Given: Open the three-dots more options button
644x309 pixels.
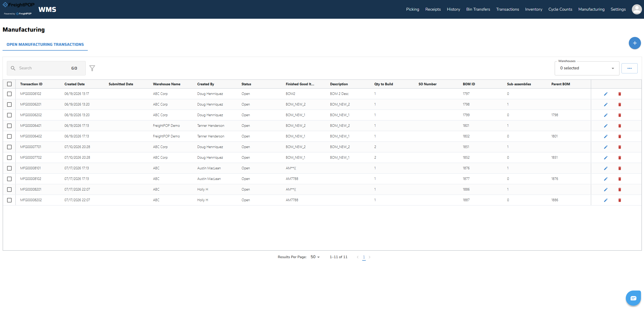Looking at the screenshot, I should [629, 68].
